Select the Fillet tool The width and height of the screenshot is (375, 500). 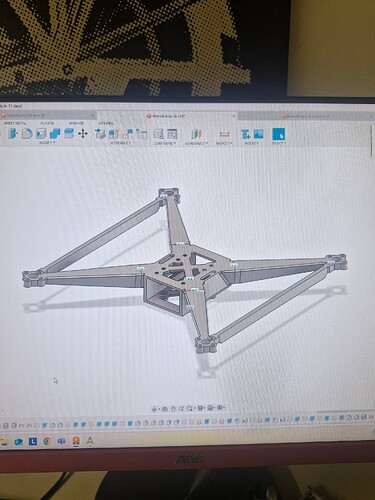tap(27, 134)
